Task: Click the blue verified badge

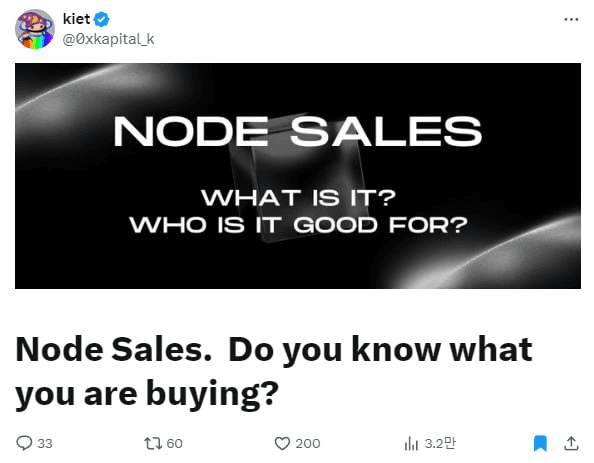Action: coord(102,19)
